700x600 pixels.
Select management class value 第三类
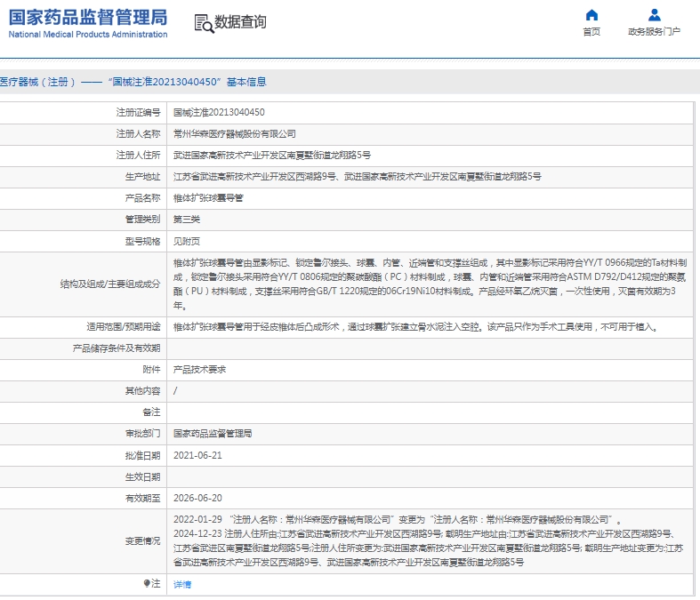(187, 220)
